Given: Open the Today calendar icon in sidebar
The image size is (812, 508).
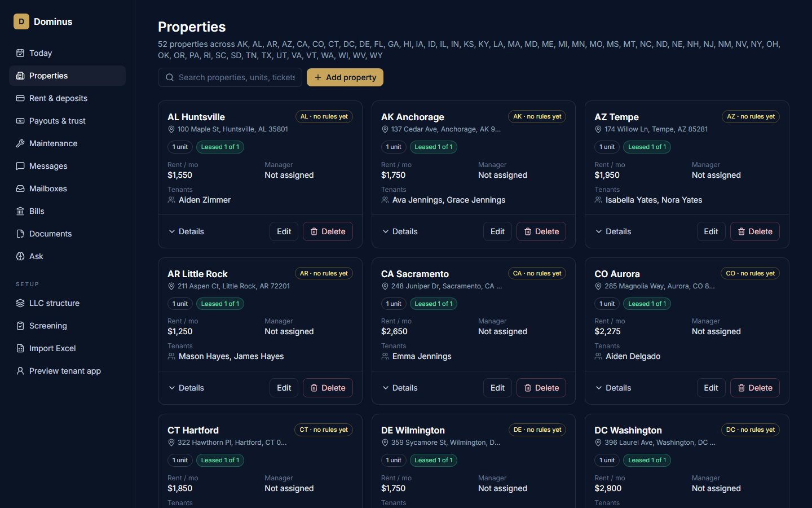Looking at the screenshot, I should 20,53.
